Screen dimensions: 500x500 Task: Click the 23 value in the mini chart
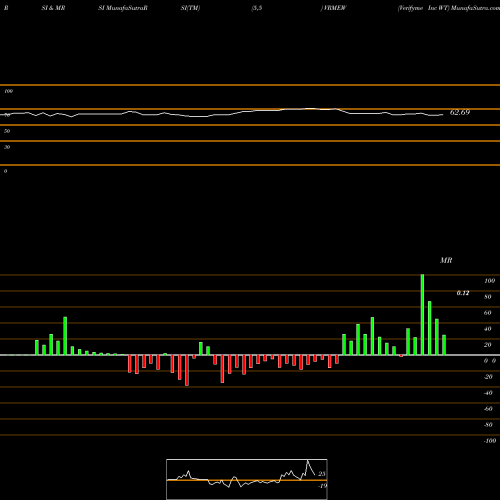pos(322,474)
